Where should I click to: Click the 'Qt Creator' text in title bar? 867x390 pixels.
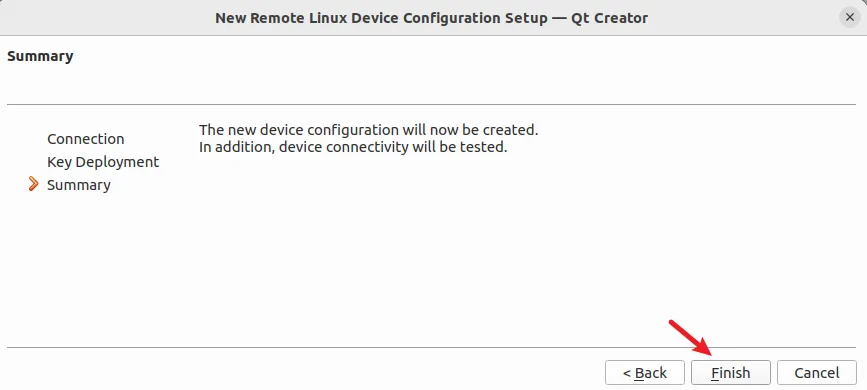(x=613, y=18)
